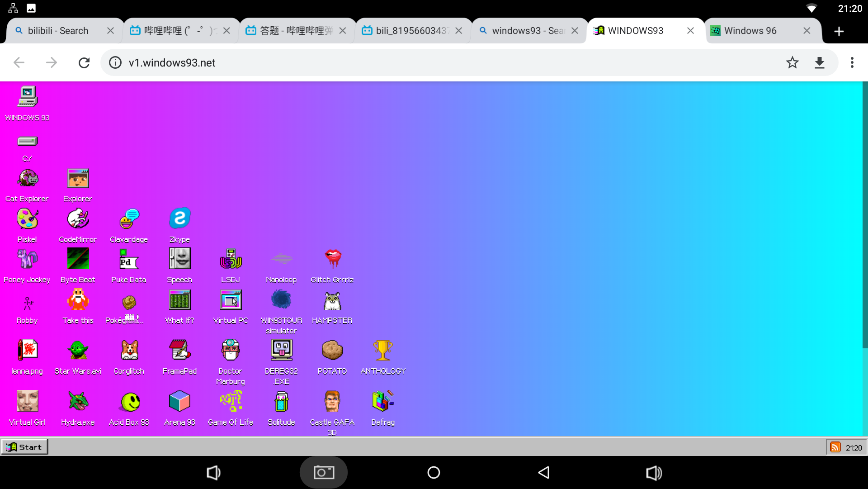The height and width of the screenshot is (489, 868).
Task: Open the browser three-dot menu
Action: coord(852,62)
